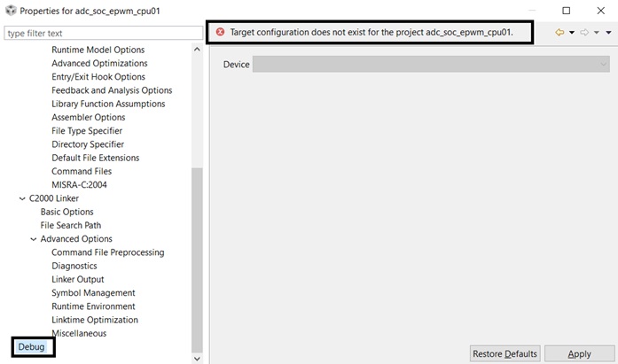Click the red error icon in the message
This screenshot has width=618, height=364.
tap(221, 32)
